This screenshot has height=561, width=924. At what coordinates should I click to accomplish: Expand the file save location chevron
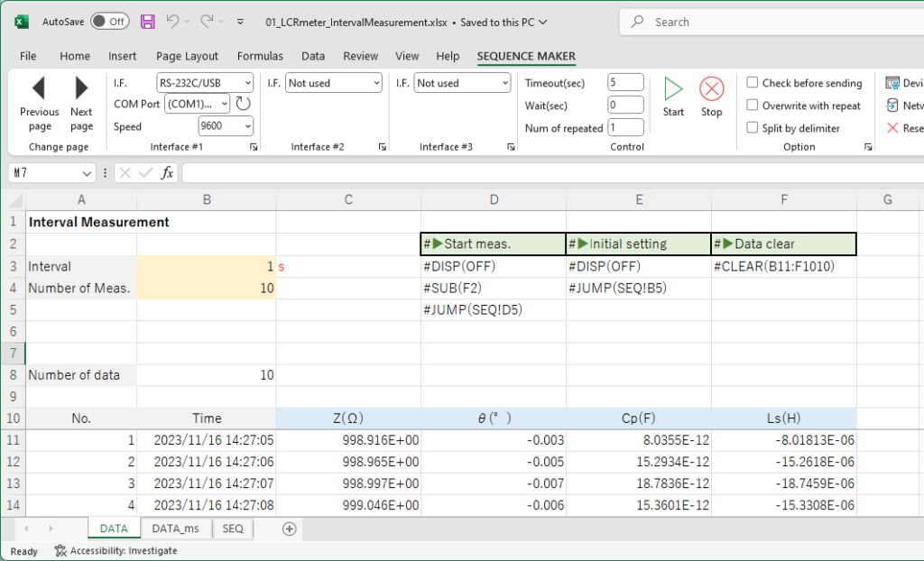(x=543, y=23)
